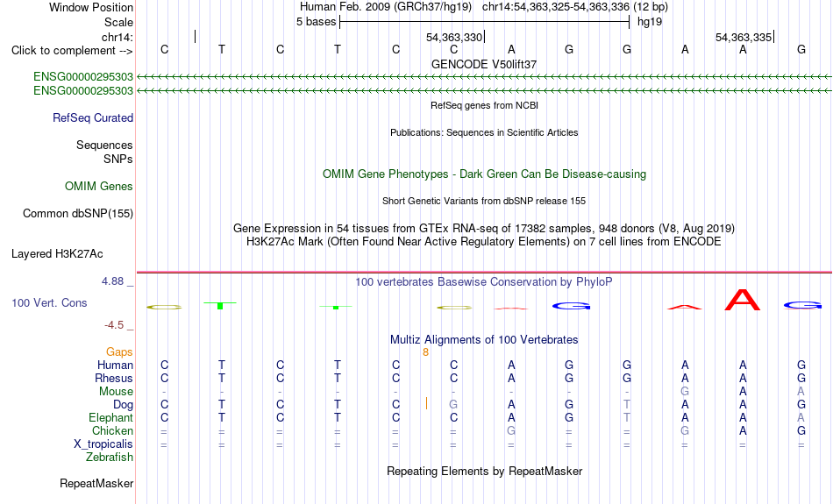Screen dimensions: 833x504
Task: Click the Sequences track label
Action: [104, 145]
